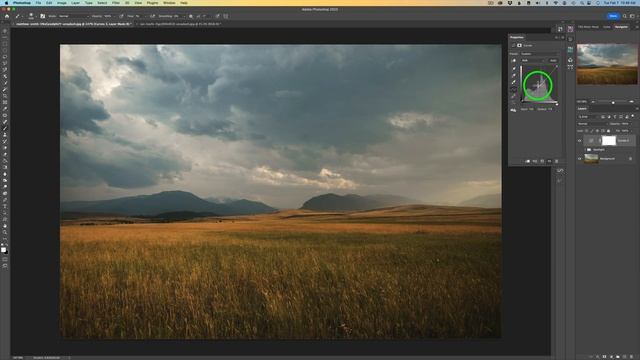Toggle filter for pixel layers icon
The width and height of the screenshot is (640, 360).
[603, 117]
